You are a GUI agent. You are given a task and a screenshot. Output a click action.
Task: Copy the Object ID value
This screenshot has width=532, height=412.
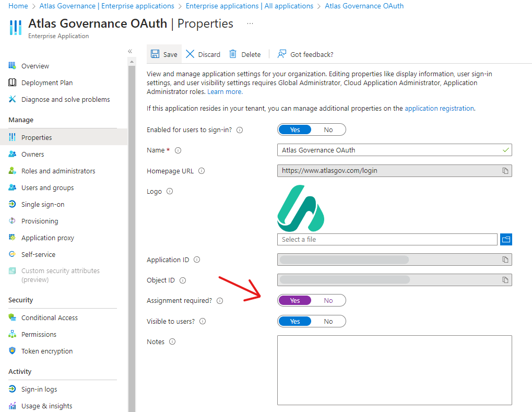(505, 280)
